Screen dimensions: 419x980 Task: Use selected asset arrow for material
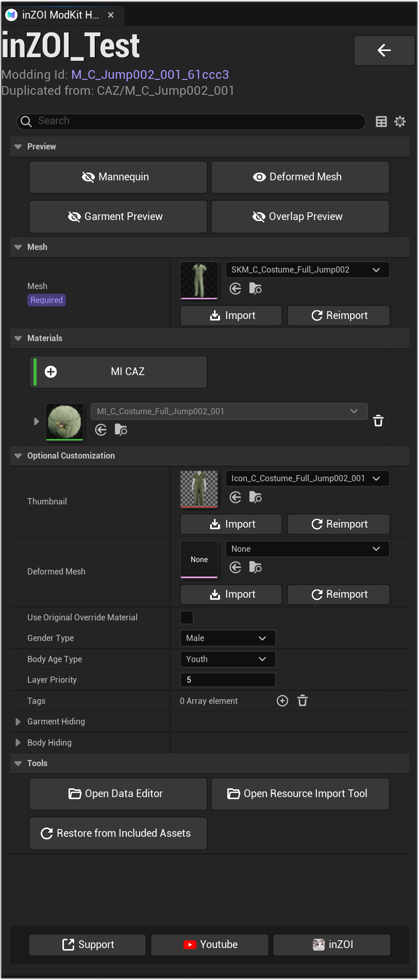[x=101, y=430]
